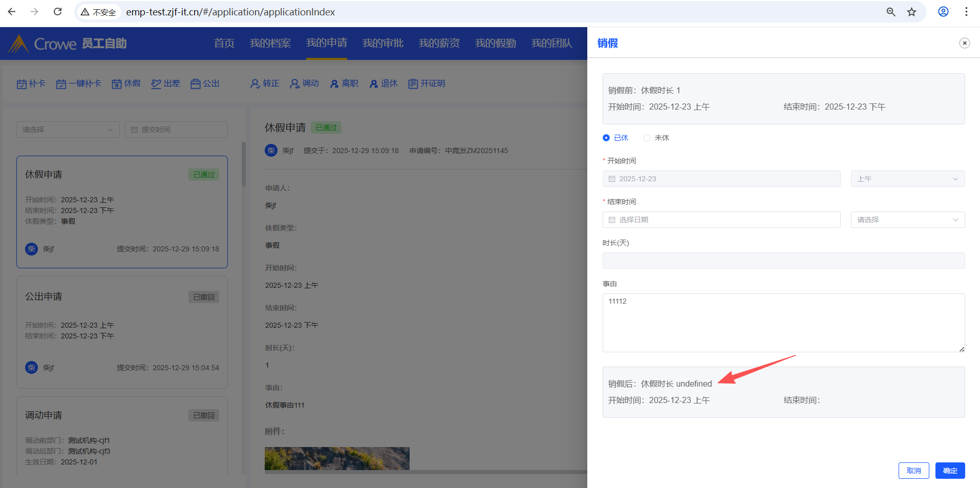Viewport: 980px width, 488px height.
Task: Select the 调动申请 card in the list
Action: pos(122,436)
